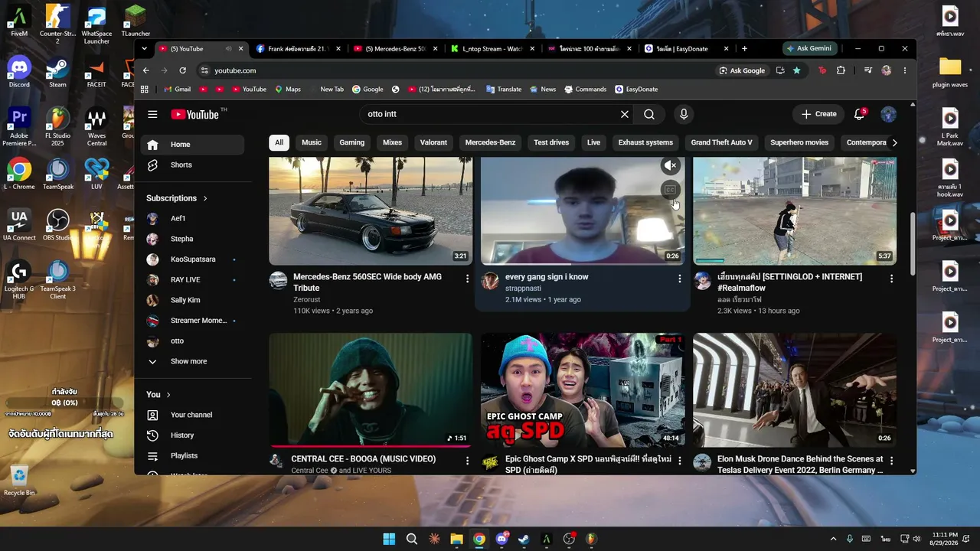Viewport: 980px width, 551px height.
Task: Open the Zerorust channel avatar
Action: coord(278,281)
